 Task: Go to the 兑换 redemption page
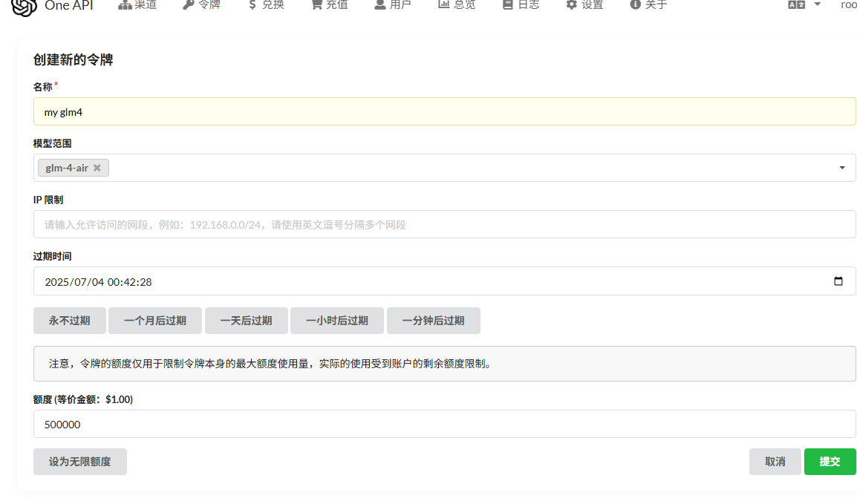tap(266, 5)
